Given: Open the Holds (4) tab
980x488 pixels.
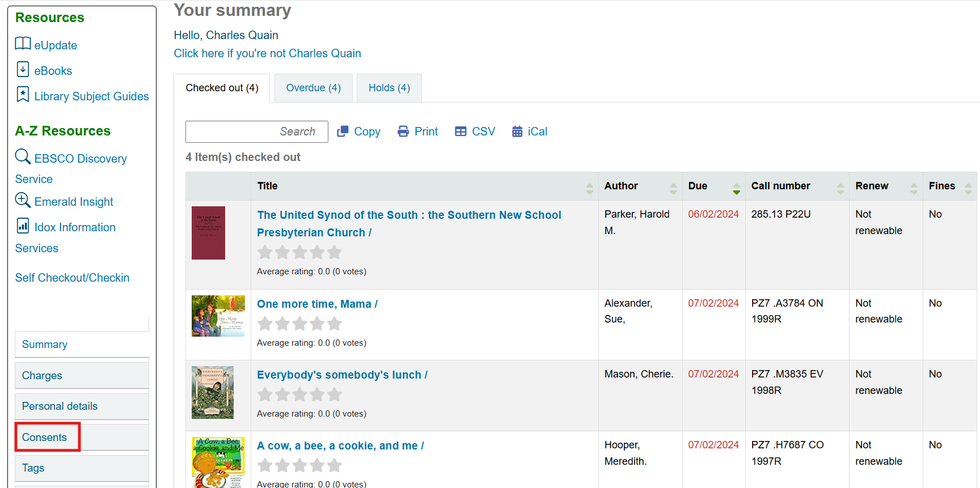Looking at the screenshot, I should (389, 88).
